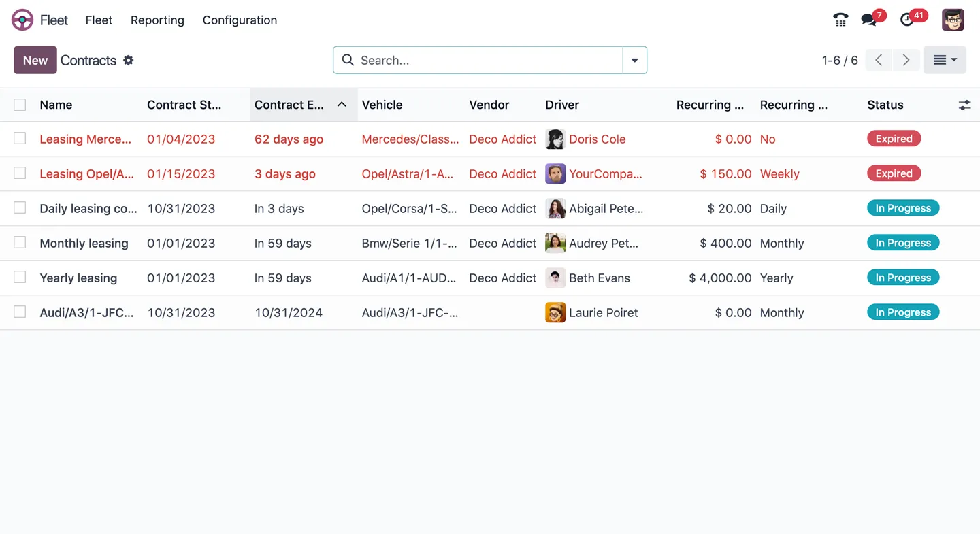980x534 pixels.
Task: Select the checkbox for the Yearly leasing row
Action: coord(20,278)
